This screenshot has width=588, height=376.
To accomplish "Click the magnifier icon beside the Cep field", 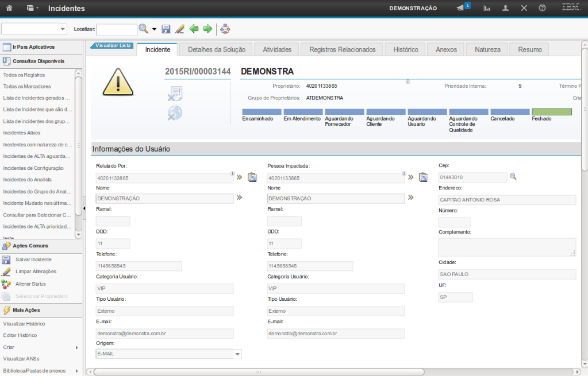I will [x=513, y=177].
